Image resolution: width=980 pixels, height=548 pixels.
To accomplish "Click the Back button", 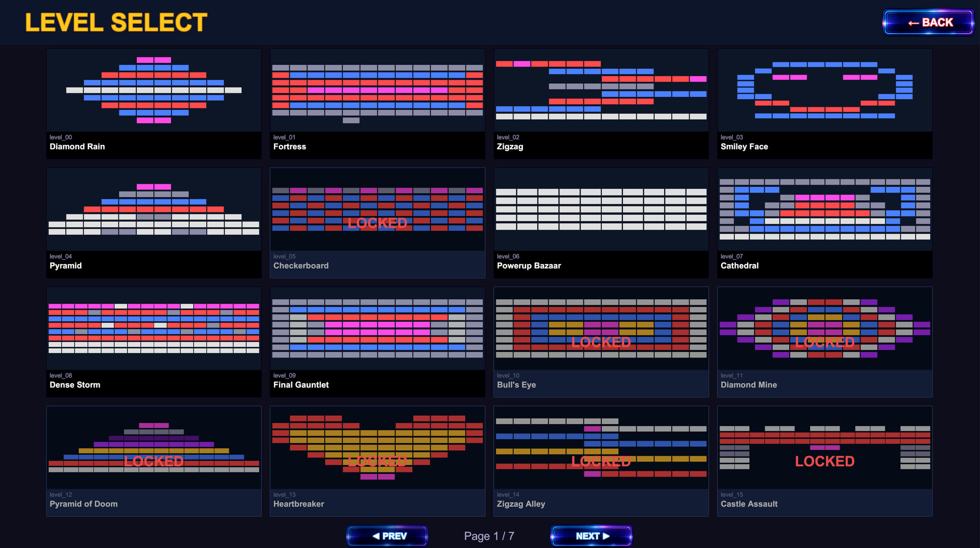I will 928,22.
